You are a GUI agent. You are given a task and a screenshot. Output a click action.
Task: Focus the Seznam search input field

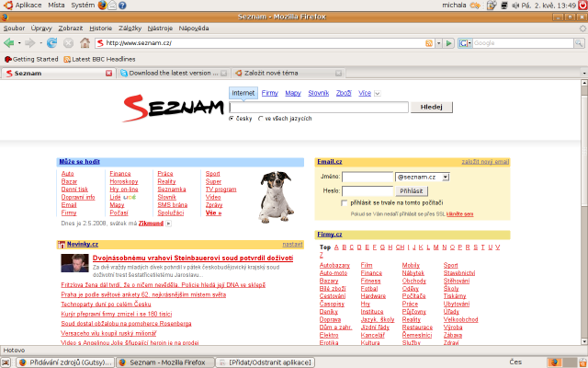(319, 107)
